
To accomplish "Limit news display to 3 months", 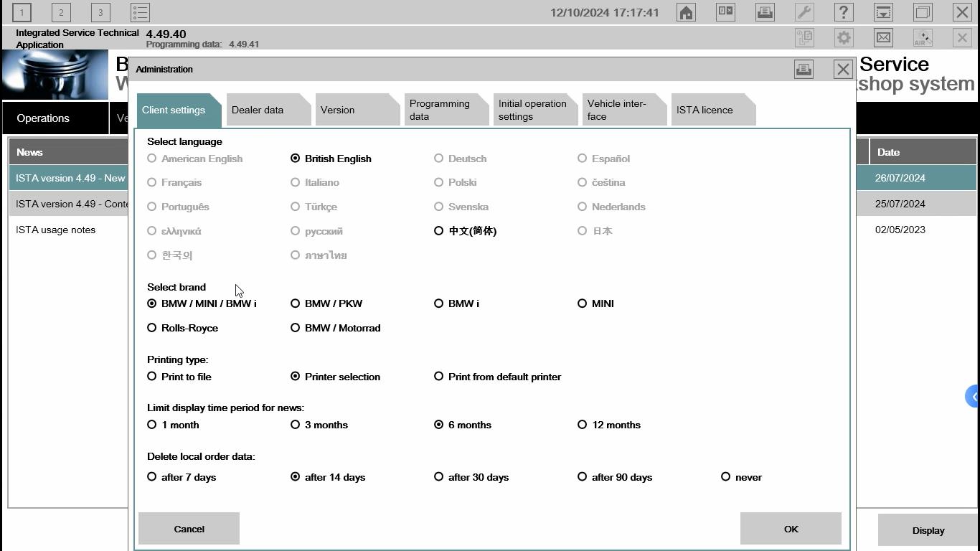I will pos(319,425).
